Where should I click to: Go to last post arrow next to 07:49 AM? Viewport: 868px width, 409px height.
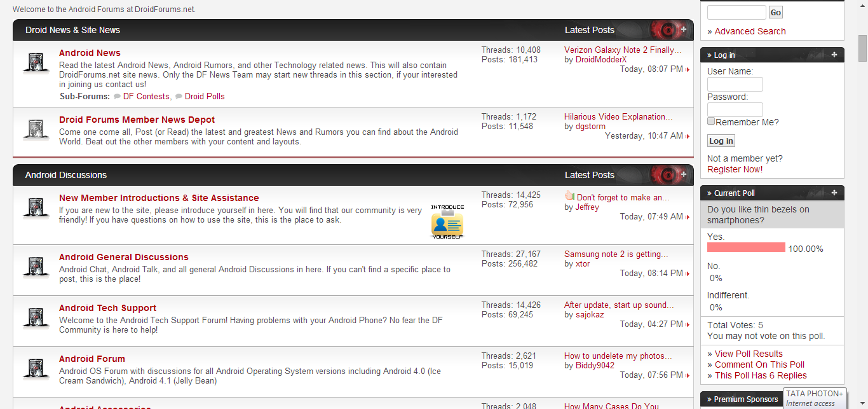coord(688,217)
